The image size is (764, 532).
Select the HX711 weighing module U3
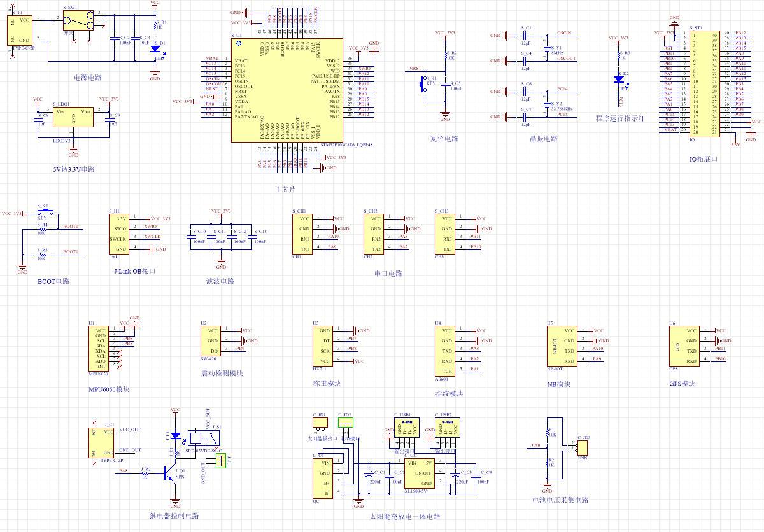tap(324, 346)
